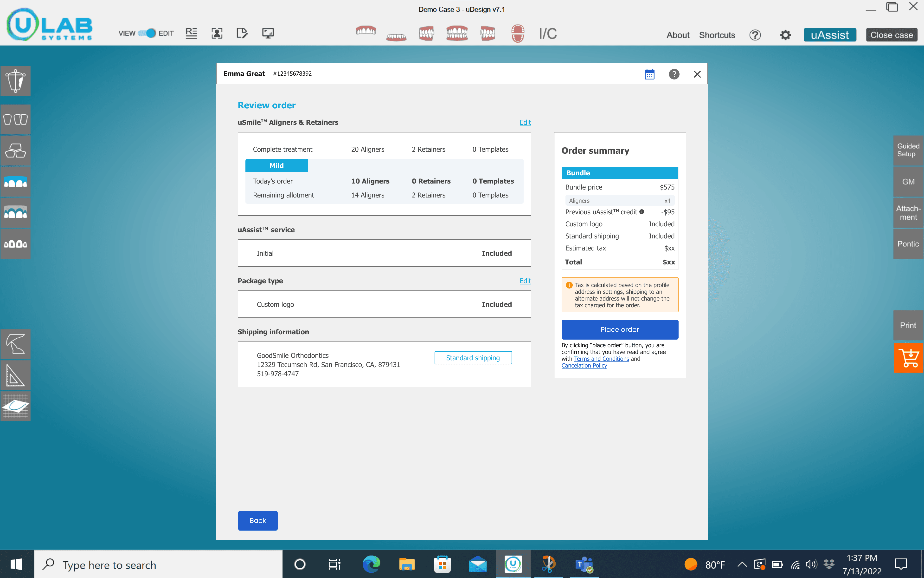This screenshot has height=578, width=924.
Task: Open the GM side tab
Action: coord(908,182)
